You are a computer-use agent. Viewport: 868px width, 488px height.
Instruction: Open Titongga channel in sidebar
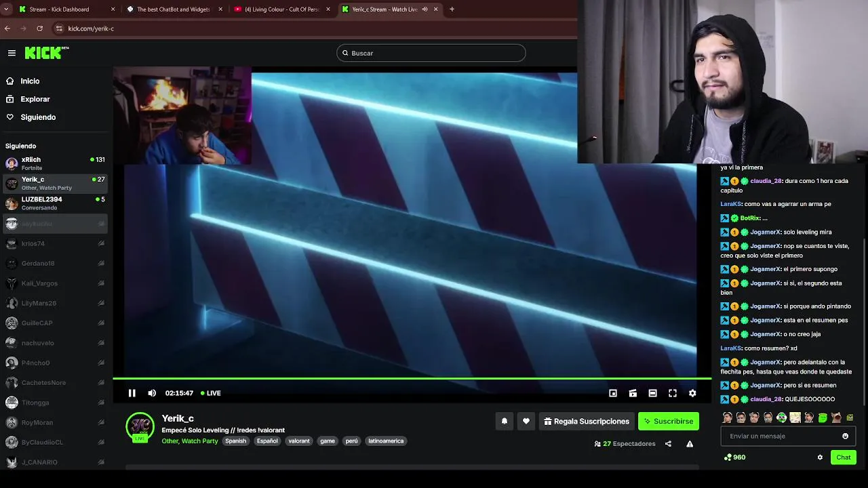pos(56,403)
